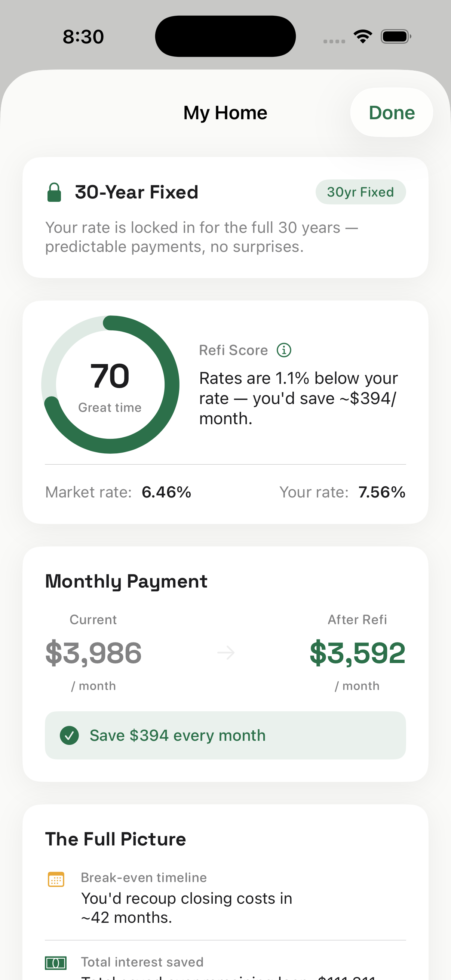Tap the Wi-Fi status icon

click(363, 37)
